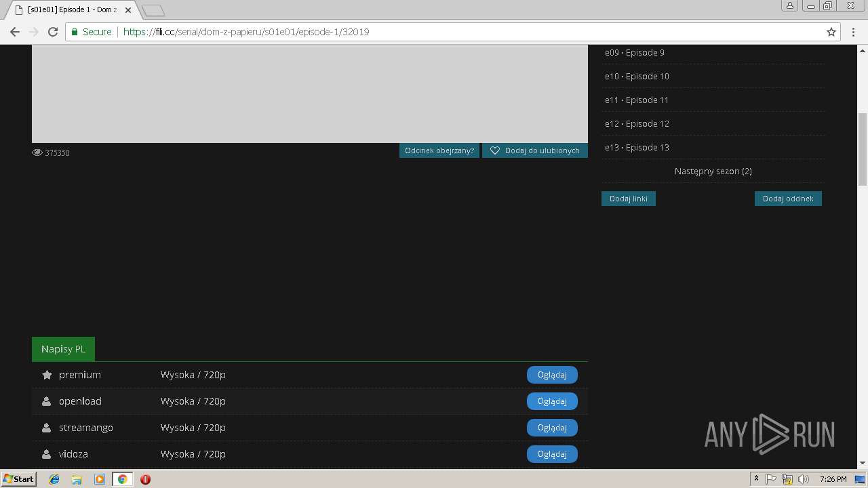Click Oglądaj for the openload source
Image resolution: width=868 pixels, height=488 pixels.
coord(552,401)
